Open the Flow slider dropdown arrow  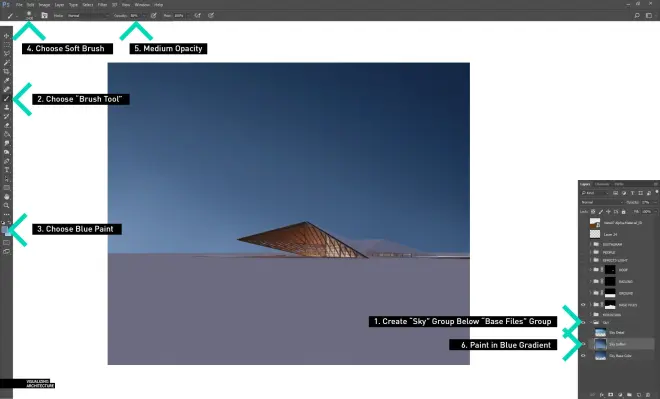(x=188, y=16)
